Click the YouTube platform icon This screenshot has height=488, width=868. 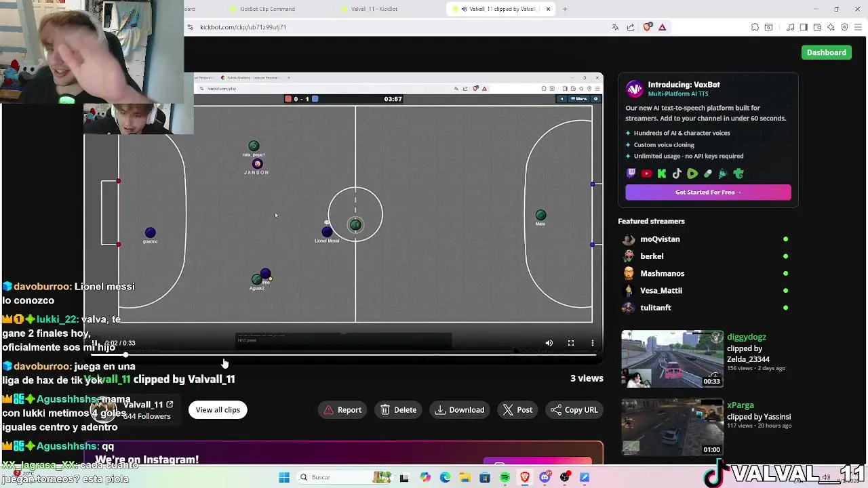(x=646, y=174)
